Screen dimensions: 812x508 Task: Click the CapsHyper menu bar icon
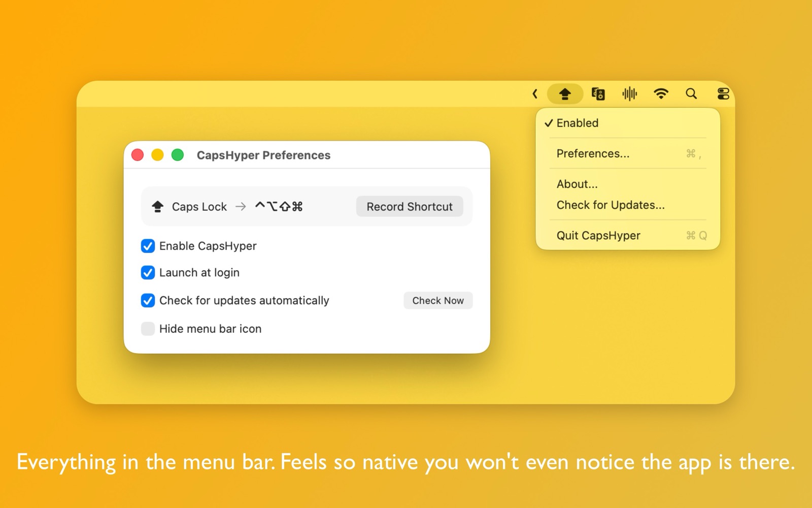tap(565, 94)
